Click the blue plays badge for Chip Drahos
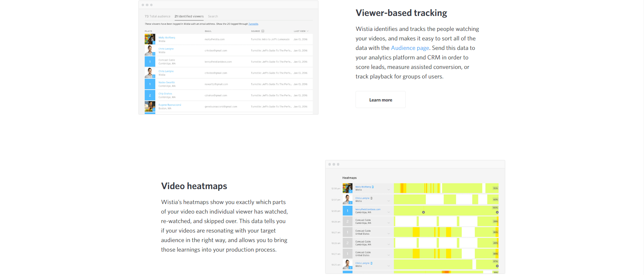The image size is (644, 275). [150, 95]
